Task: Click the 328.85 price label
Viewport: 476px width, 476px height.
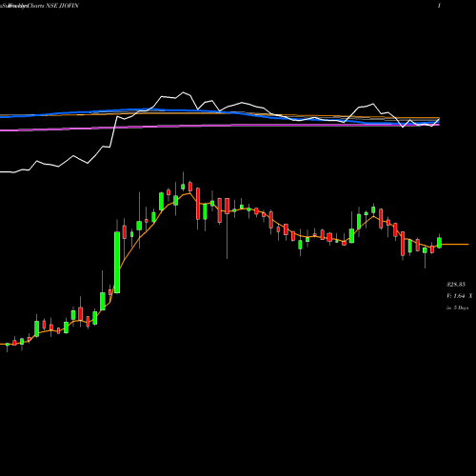Action: [x=456, y=285]
